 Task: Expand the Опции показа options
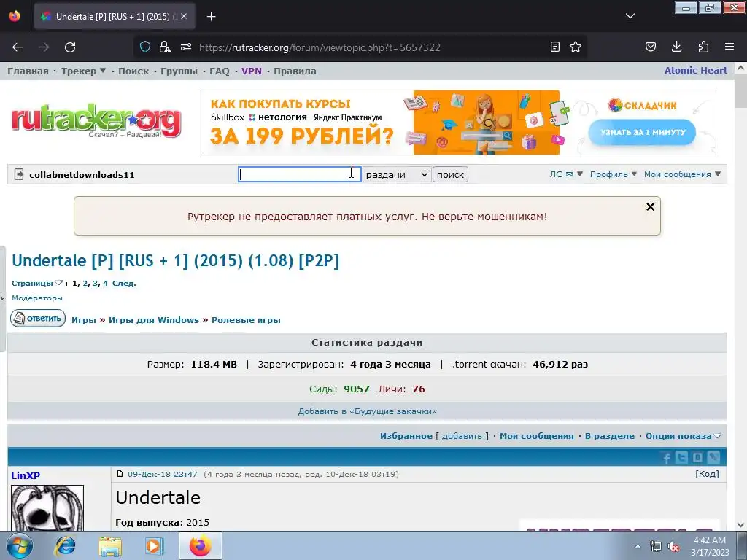(x=683, y=436)
